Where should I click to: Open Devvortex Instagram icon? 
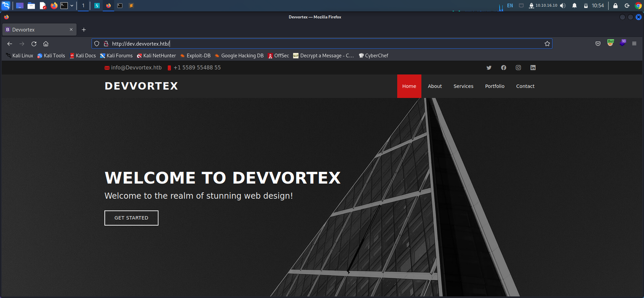pos(518,67)
